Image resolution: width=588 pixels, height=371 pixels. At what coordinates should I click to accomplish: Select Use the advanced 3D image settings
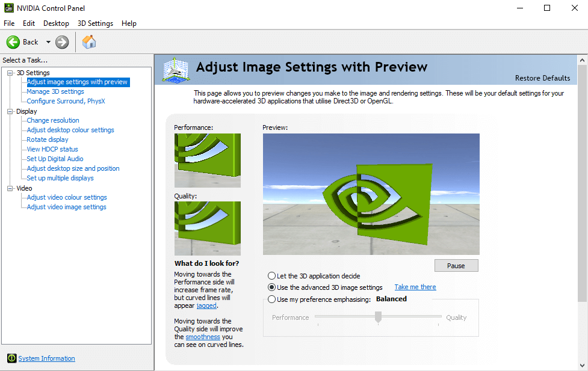272,287
